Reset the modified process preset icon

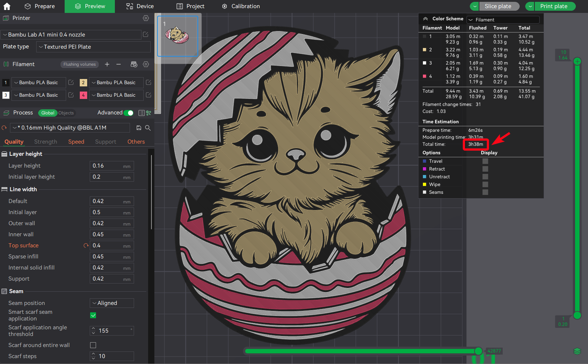click(4, 128)
